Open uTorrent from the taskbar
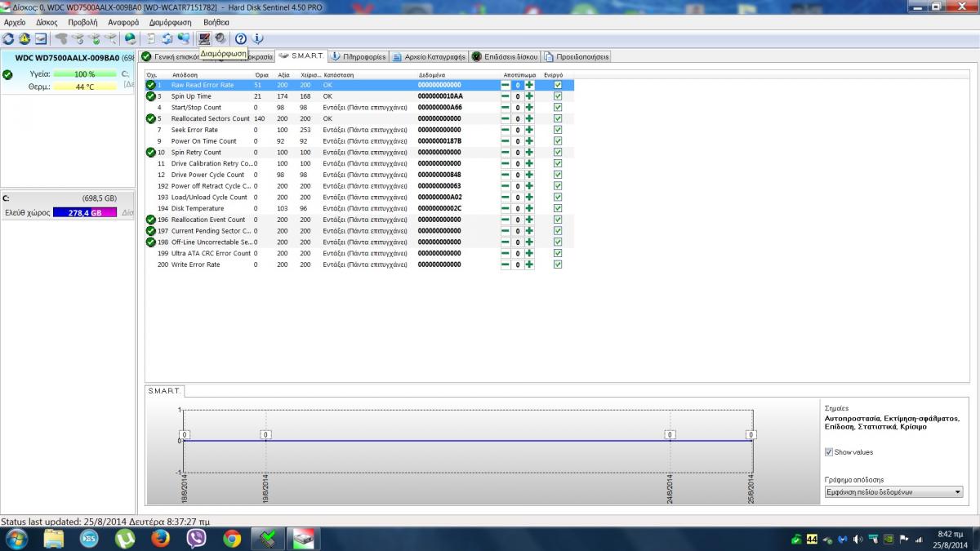Image resolution: width=980 pixels, height=551 pixels. [124, 539]
